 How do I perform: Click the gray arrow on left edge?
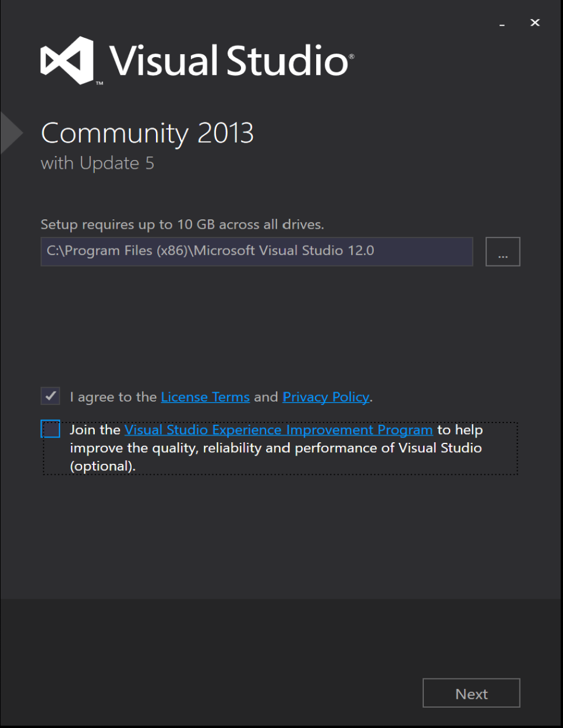pos(10,133)
